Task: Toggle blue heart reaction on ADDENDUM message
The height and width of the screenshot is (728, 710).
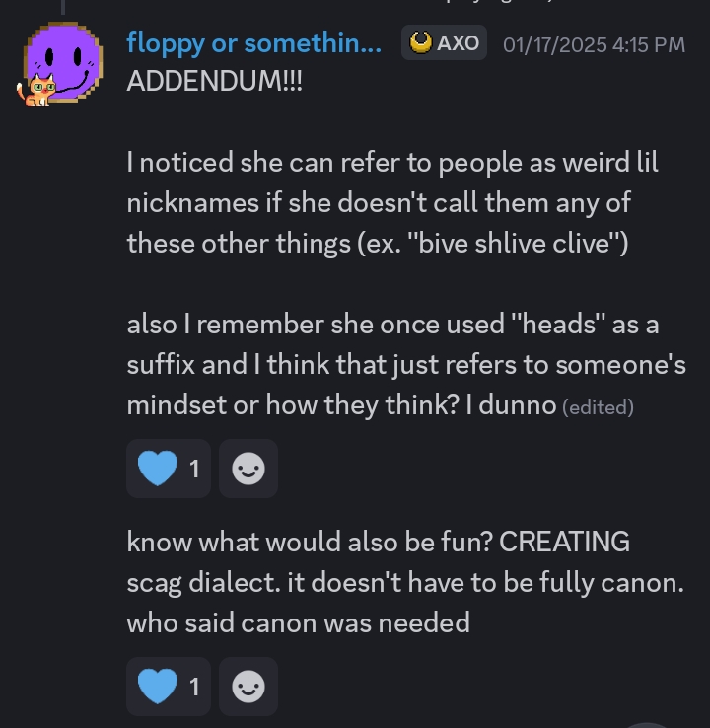Action: 169,469
